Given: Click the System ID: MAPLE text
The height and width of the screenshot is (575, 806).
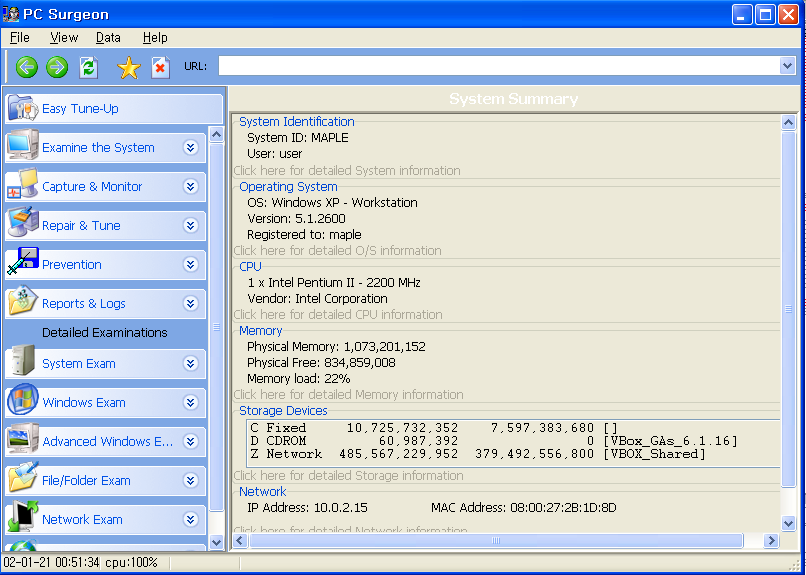Looking at the screenshot, I should pos(298,138).
